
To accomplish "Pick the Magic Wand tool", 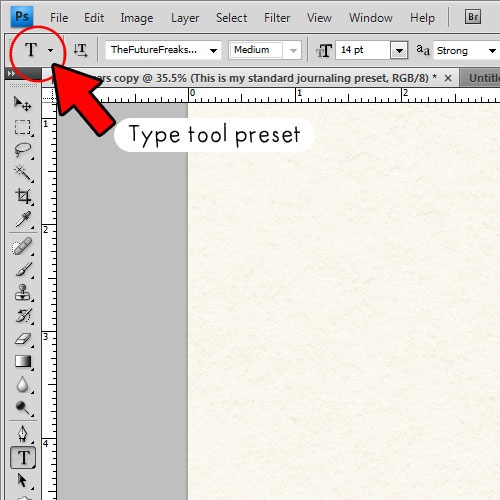I will (x=22, y=173).
